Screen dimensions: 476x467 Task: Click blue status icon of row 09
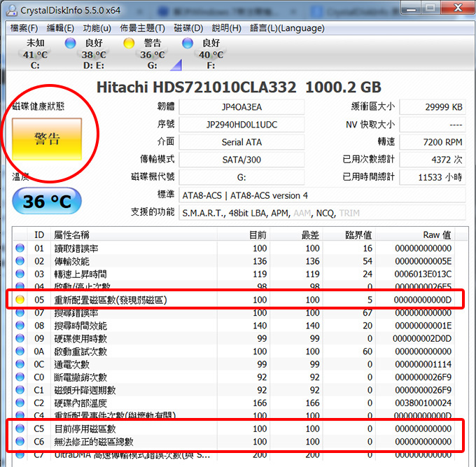(x=20, y=338)
